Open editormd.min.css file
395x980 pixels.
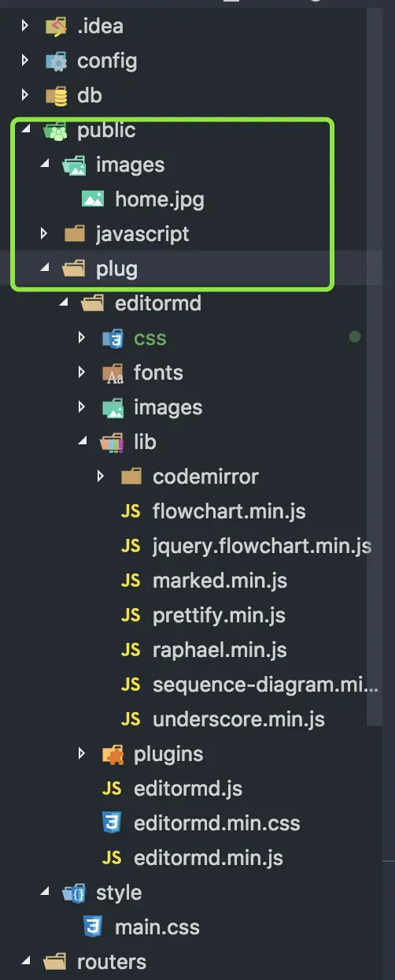[x=217, y=824]
